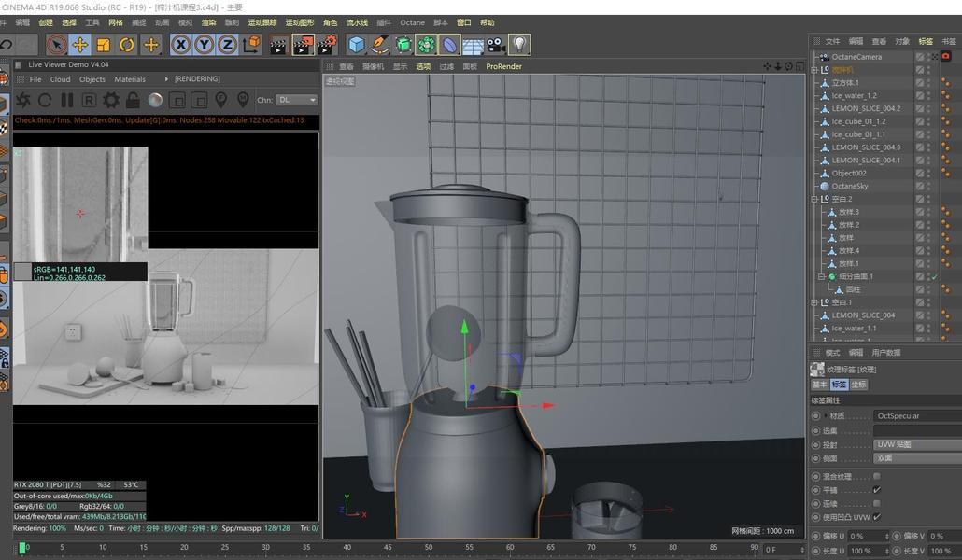The width and height of the screenshot is (962, 560).
Task: Click Render View clapperboard icon
Action: (278, 45)
